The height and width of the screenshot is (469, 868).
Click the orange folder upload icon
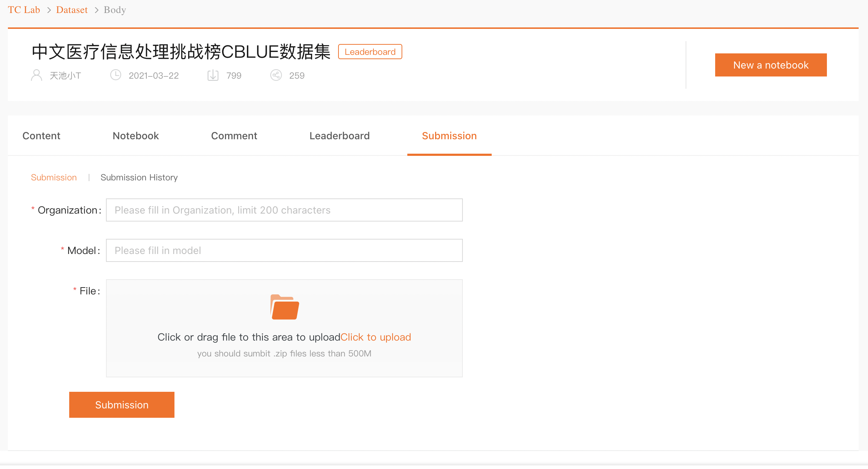point(284,307)
